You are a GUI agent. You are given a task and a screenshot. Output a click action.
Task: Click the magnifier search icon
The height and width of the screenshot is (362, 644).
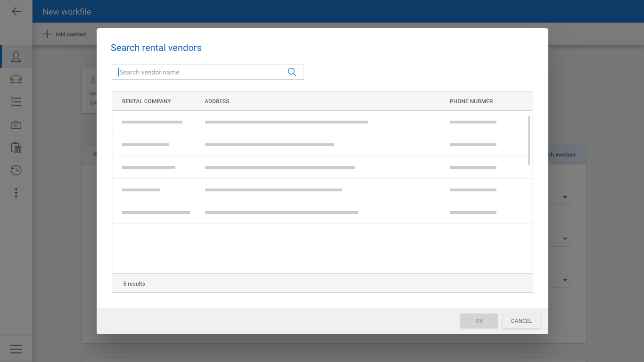pyautogui.click(x=292, y=72)
